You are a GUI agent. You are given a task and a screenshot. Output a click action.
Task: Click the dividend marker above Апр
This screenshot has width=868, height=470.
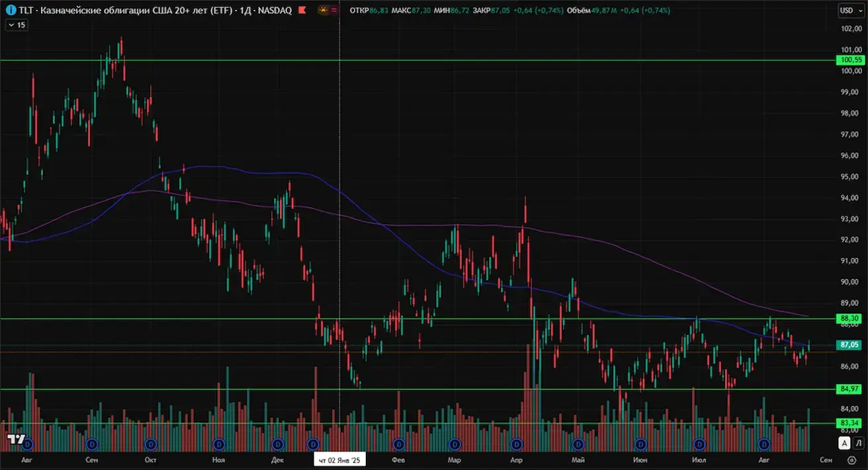tap(517, 443)
